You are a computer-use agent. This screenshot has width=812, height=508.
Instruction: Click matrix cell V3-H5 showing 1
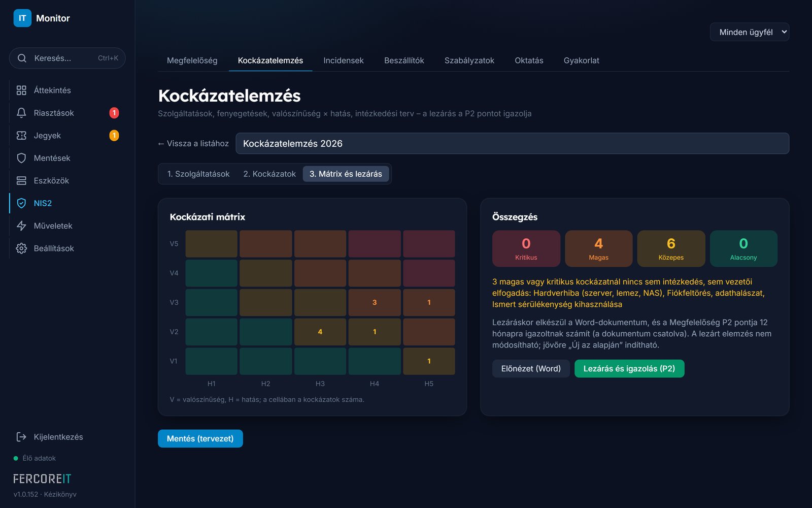tap(429, 302)
